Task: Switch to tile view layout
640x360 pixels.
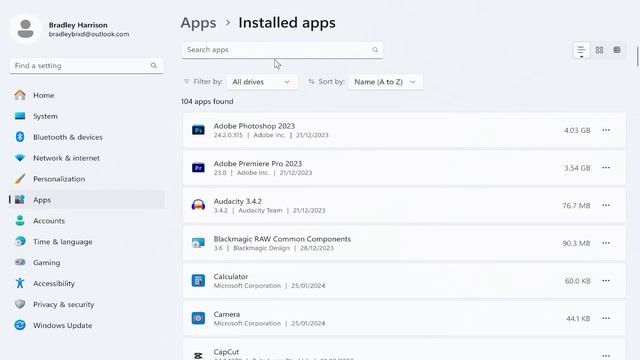Action: (x=617, y=50)
